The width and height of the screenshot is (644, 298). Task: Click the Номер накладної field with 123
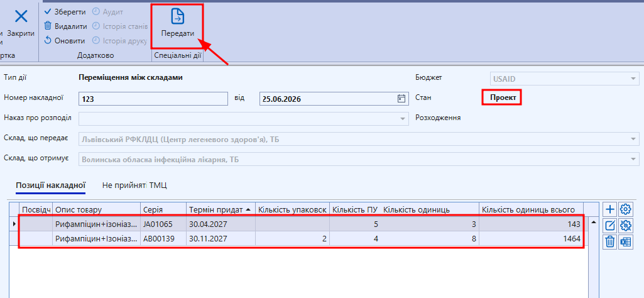click(153, 99)
